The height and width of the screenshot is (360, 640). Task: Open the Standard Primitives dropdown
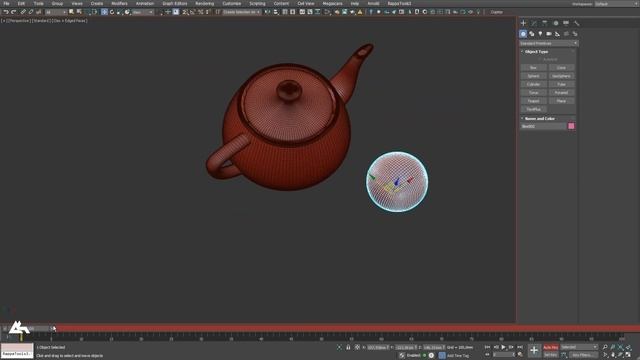tap(549, 43)
